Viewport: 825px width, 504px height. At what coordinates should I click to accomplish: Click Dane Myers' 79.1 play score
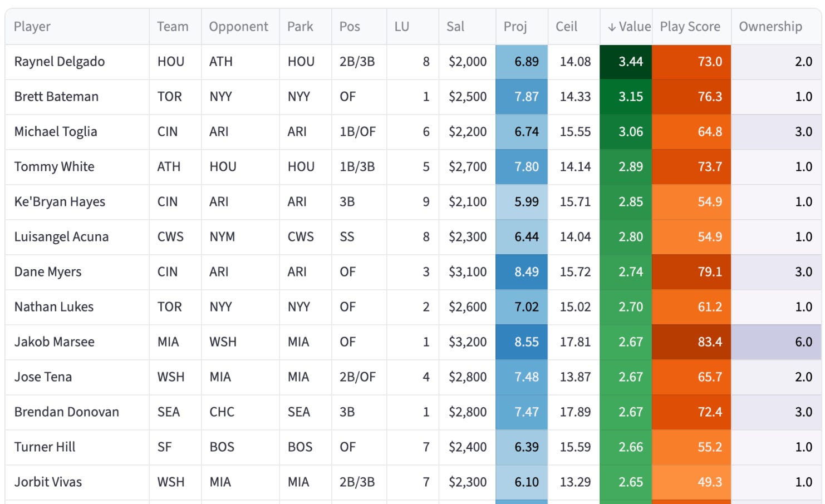point(691,272)
